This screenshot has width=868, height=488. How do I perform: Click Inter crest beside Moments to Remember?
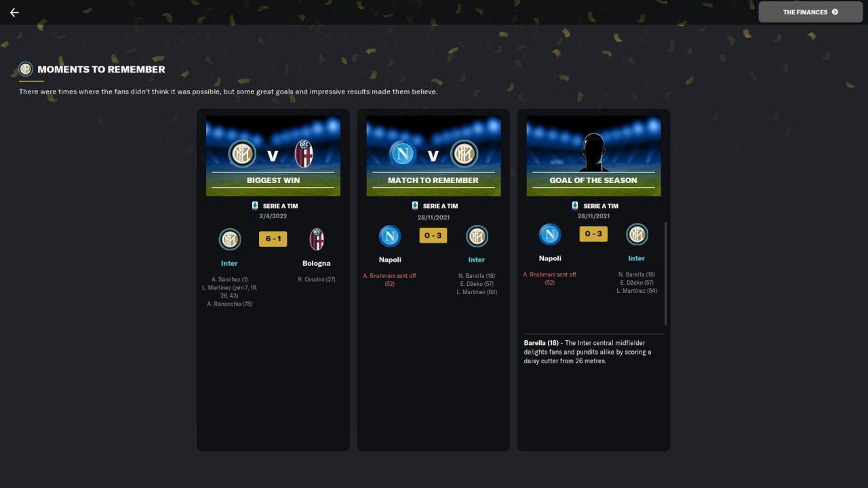(x=26, y=69)
